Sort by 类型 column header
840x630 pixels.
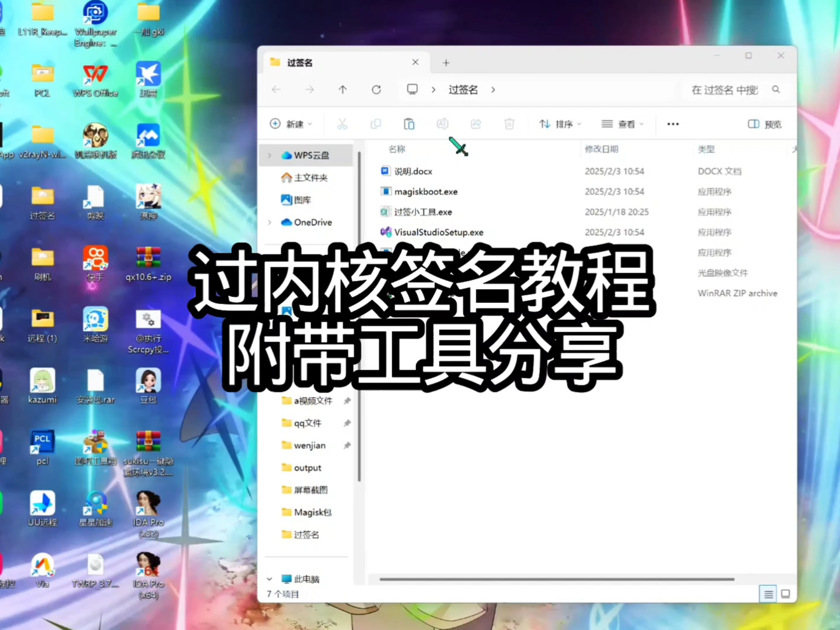(706, 149)
